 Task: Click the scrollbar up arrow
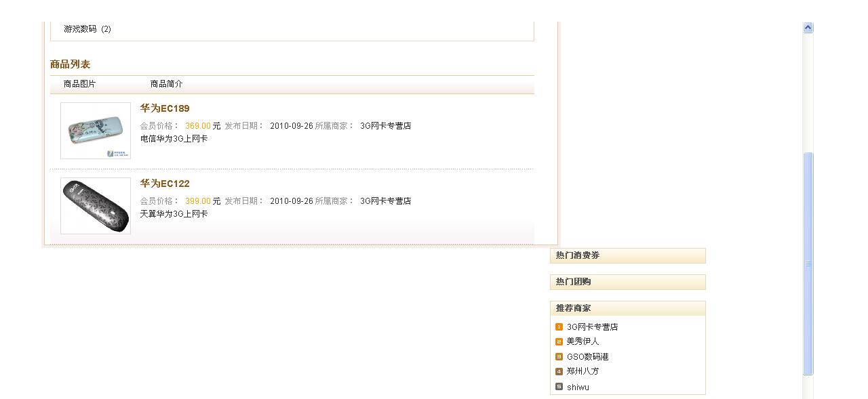tap(808, 28)
